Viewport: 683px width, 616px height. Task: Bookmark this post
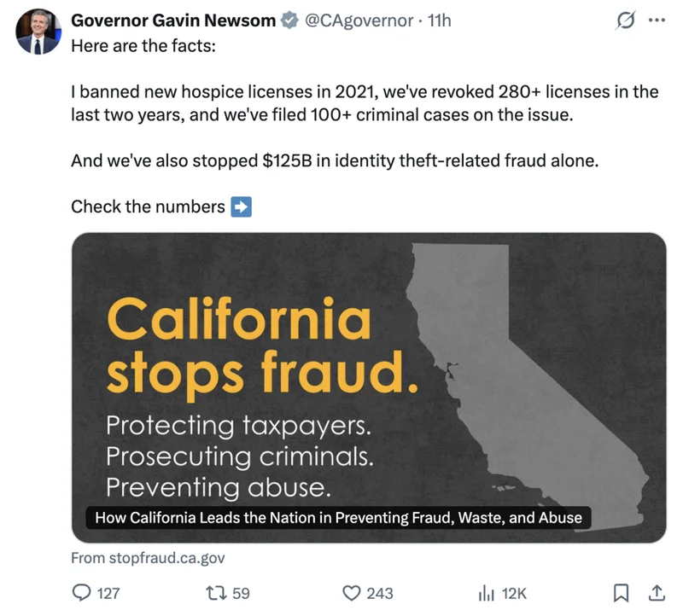(622, 592)
